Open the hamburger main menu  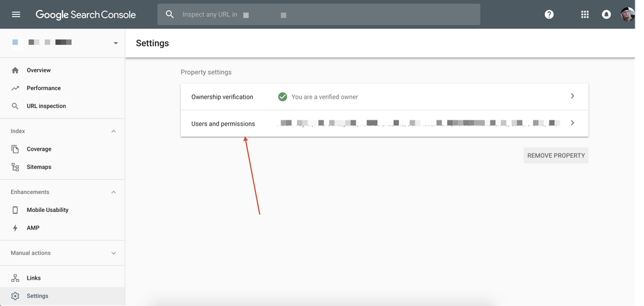click(16, 14)
